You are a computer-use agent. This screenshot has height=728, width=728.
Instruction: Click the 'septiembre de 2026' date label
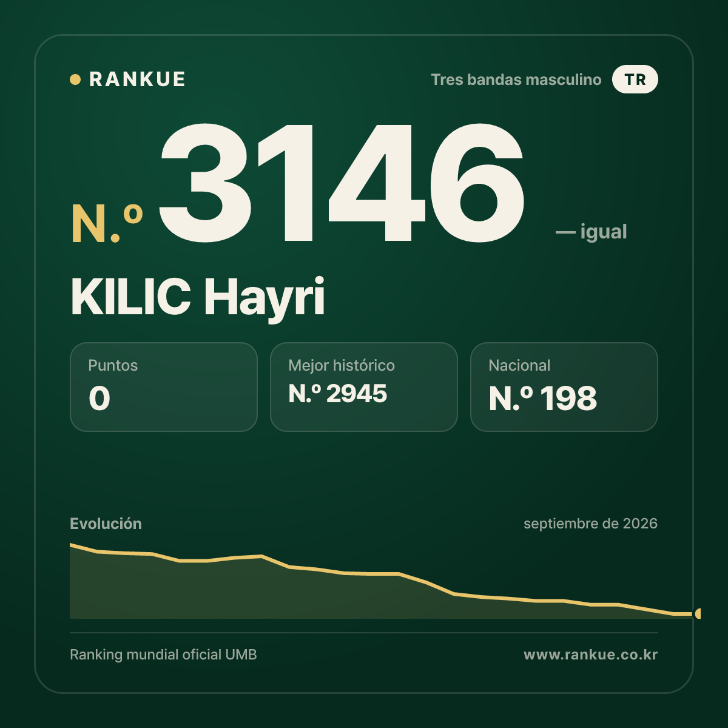click(590, 524)
